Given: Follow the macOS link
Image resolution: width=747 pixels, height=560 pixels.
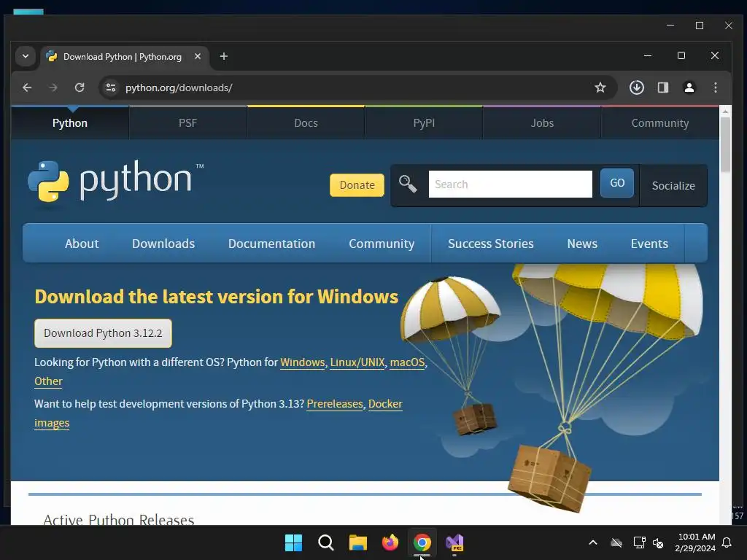Looking at the screenshot, I should [407, 362].
